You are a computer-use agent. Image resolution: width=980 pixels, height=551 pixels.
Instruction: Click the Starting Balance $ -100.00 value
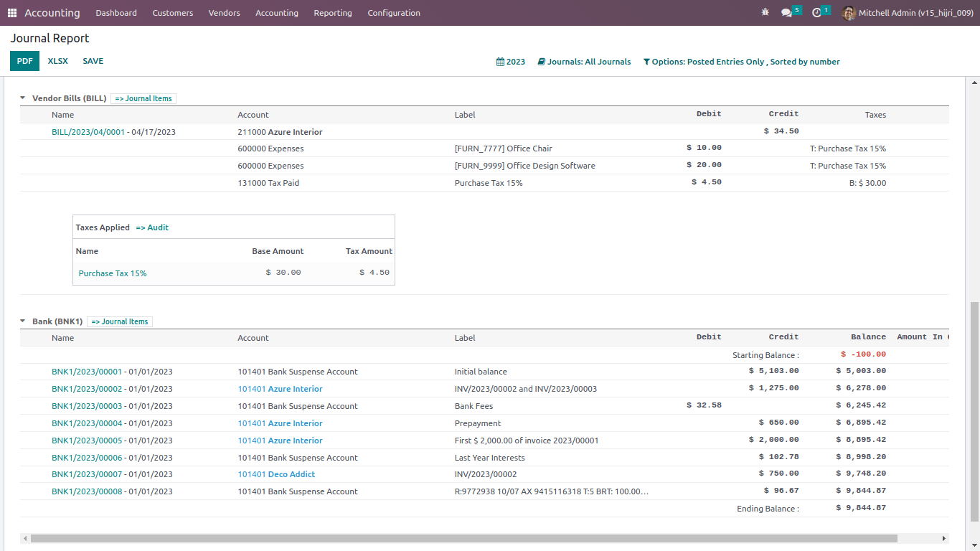point(864,354)
